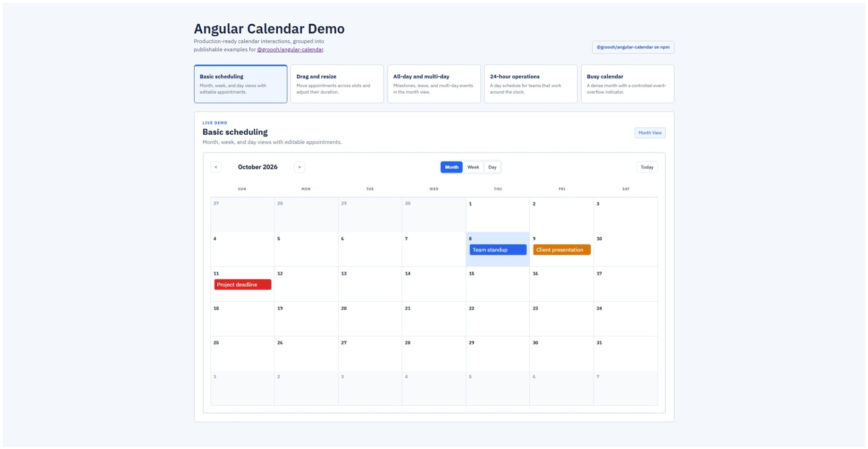Open the Client presentation event

(562, 250)
